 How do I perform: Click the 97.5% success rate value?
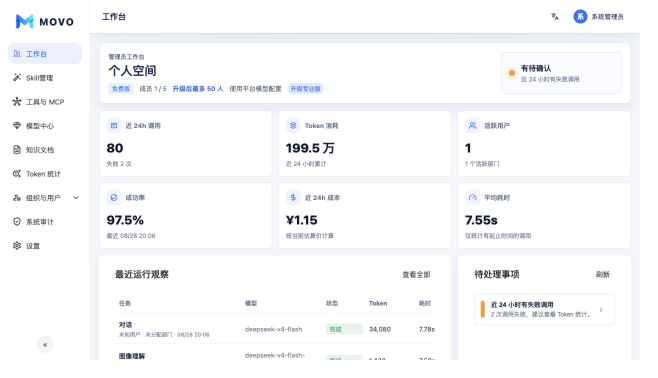pyautogui.click(x=125, y=220)
